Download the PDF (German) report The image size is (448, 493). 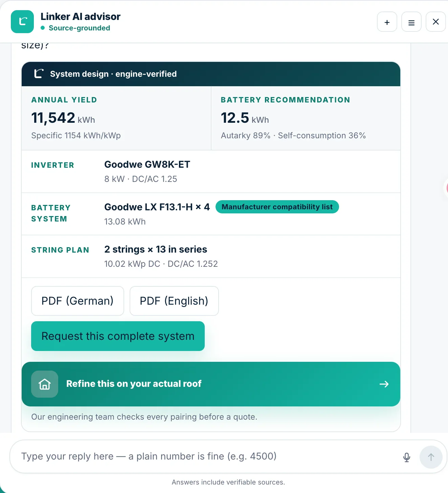[x=77, y=301]
